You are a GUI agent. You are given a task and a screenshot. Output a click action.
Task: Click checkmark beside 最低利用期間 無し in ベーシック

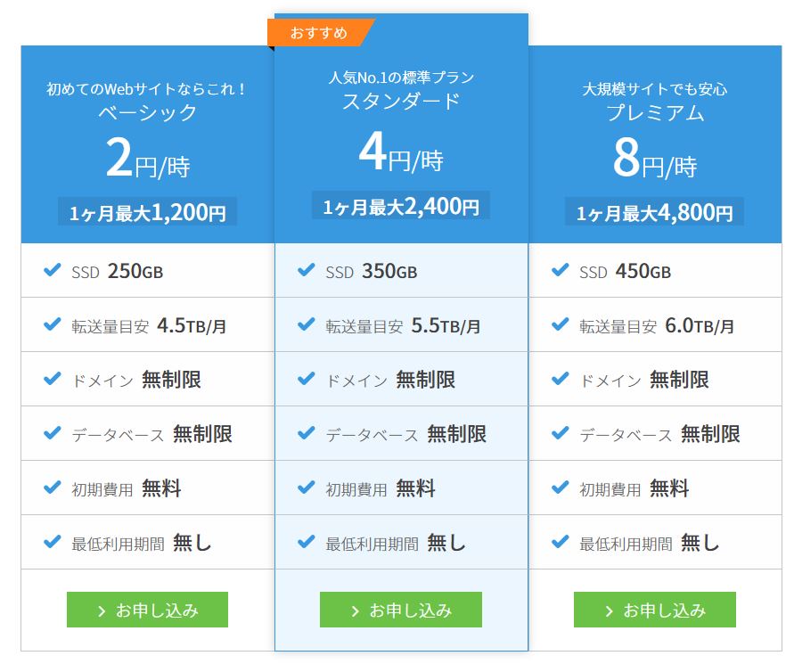53,542
